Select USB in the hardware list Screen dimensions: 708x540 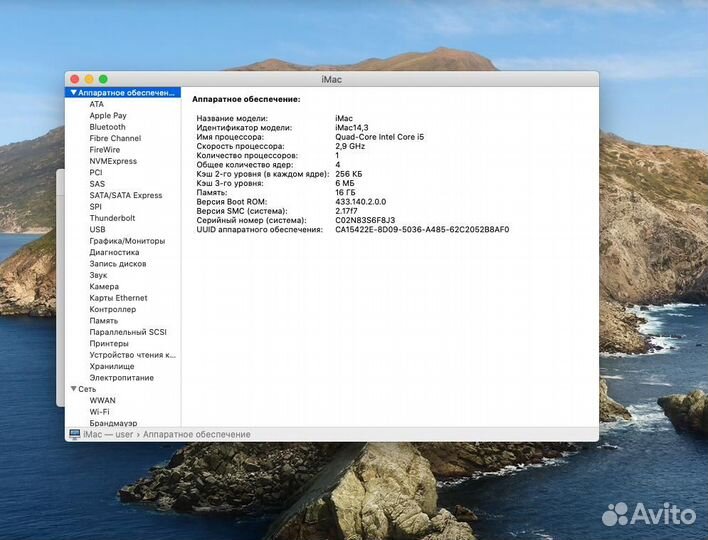(98, 229)
